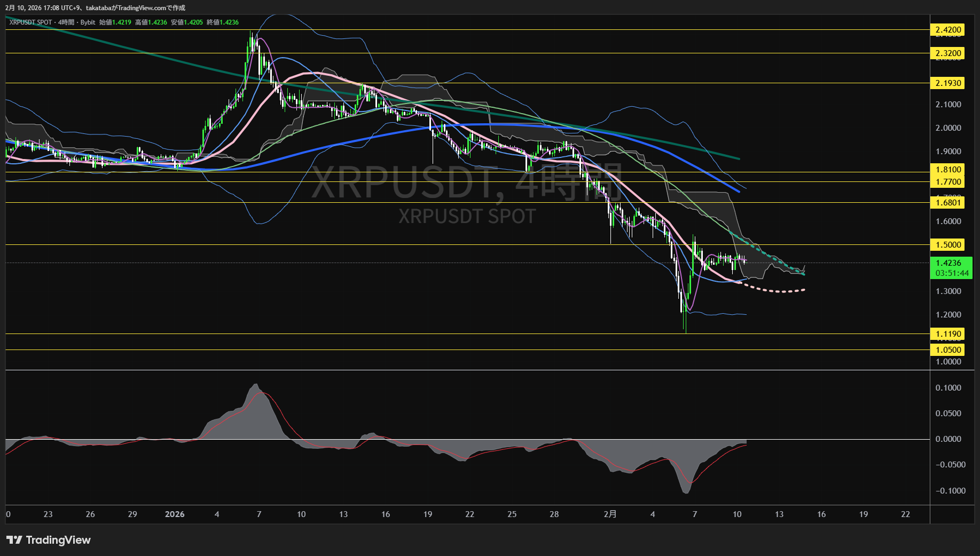Click the 1.8100 yellow price level label
This screenshot has width=980, height=556.
coord(948,170)
